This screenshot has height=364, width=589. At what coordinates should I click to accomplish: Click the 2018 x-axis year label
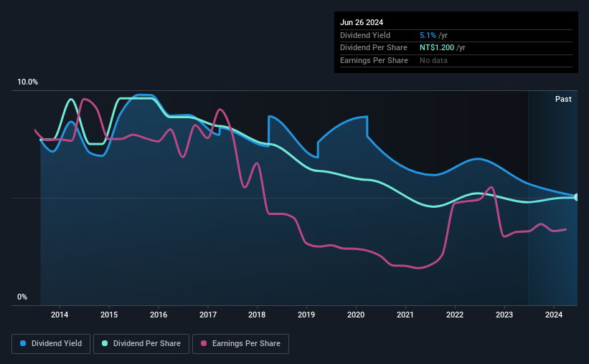pyautogui.click(x=257, y=315)
